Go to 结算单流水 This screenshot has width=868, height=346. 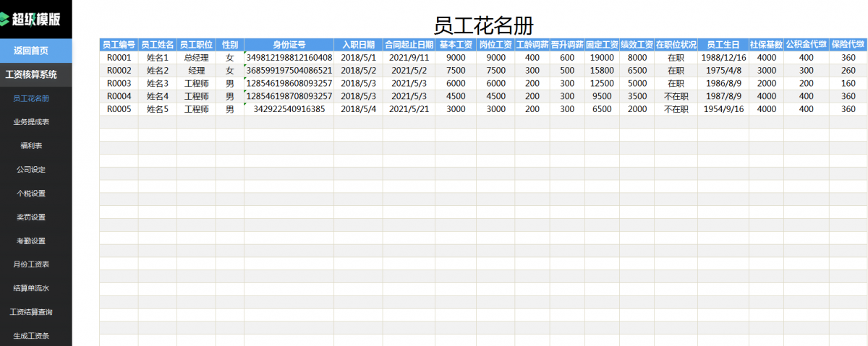pos(31,289)
